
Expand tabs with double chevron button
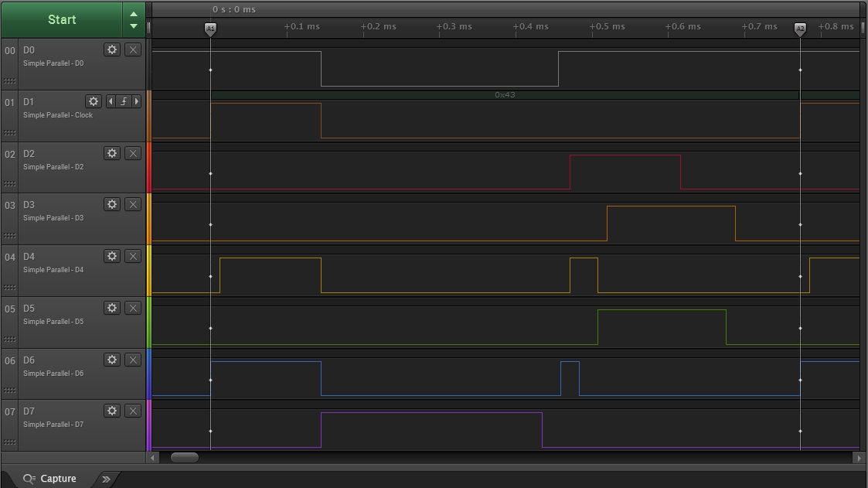[x=107, y=479]
